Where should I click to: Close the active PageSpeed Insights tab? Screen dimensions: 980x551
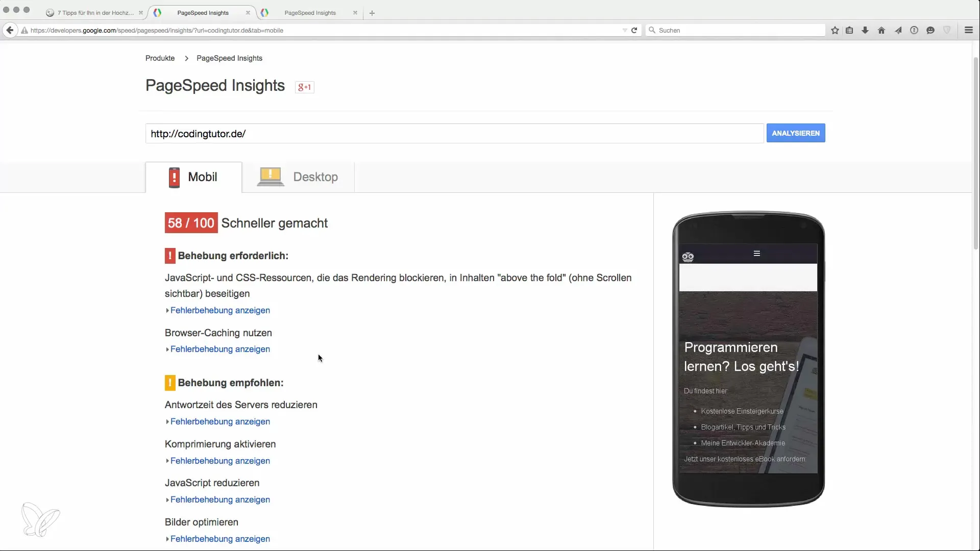(x=248, y=13)
